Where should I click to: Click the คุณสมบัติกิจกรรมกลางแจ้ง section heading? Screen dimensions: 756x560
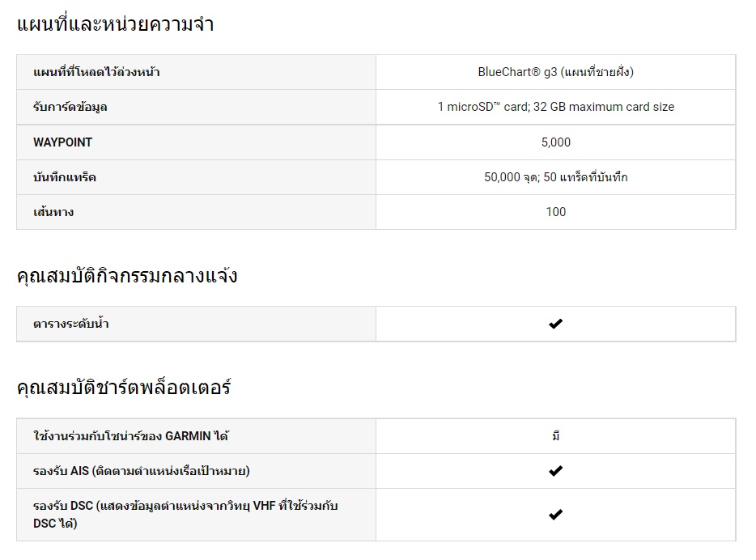(126, 276)
